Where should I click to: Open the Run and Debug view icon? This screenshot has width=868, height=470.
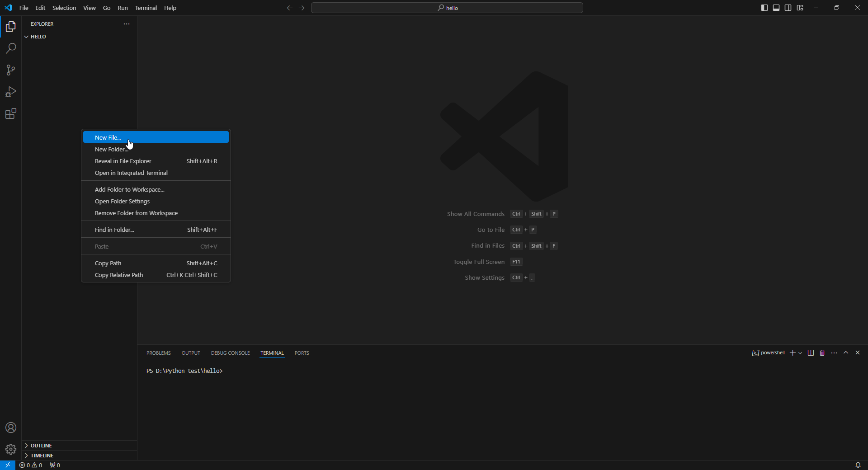pos(11,92)
